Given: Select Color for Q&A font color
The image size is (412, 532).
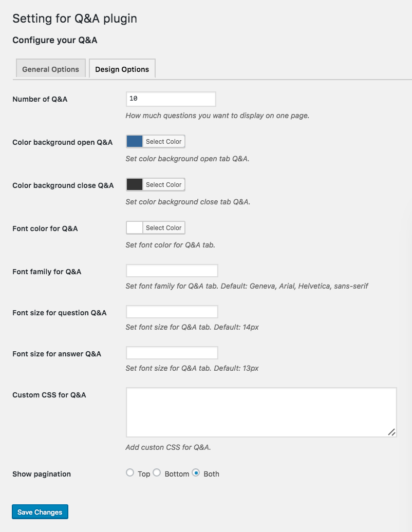Looking at the screenshot, I should pyautogui.click(x=163, y=227).
